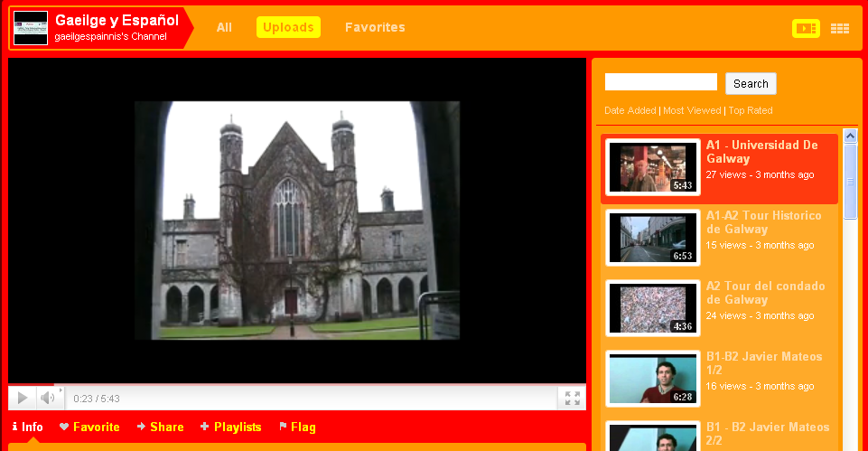
Task: Add video to Favorite
Action: (89, 427)
